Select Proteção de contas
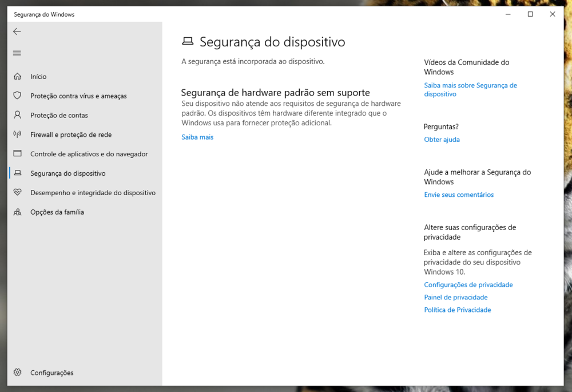This screenshot has height=392, width=572. 85,115
